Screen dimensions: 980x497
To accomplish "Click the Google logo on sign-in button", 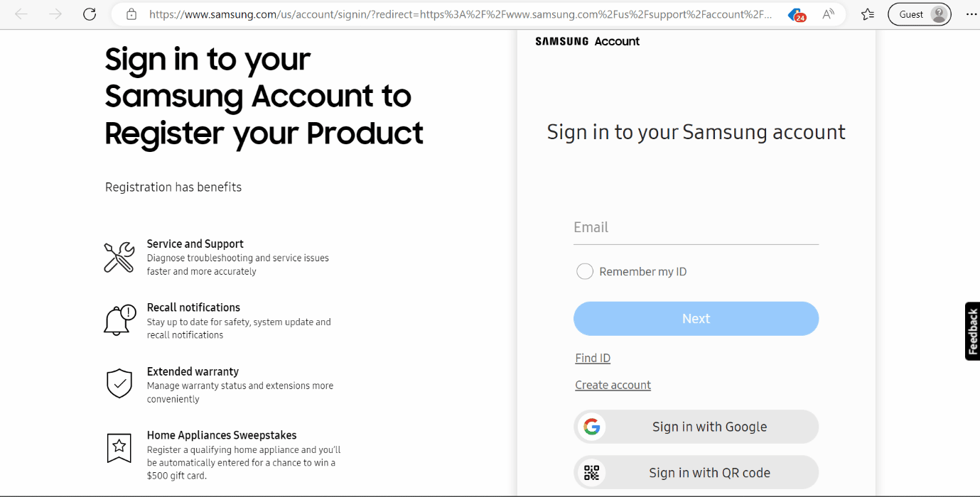I will tap(592, 426).
